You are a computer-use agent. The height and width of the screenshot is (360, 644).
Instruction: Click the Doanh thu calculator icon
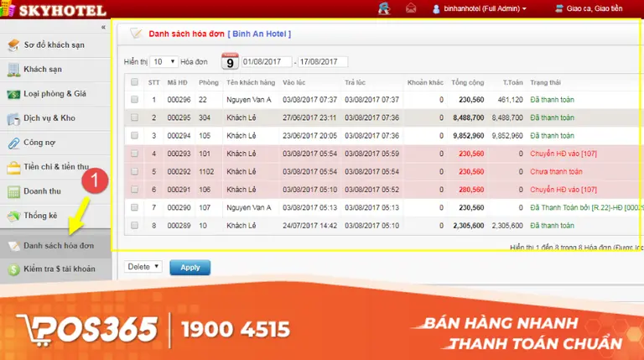coord(13,191)
